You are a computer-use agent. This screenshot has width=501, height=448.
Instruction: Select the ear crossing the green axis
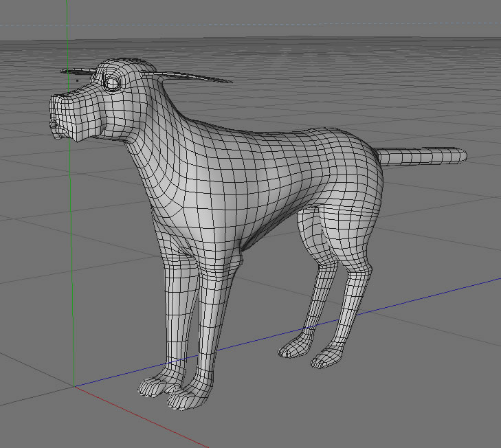[78, 71]
